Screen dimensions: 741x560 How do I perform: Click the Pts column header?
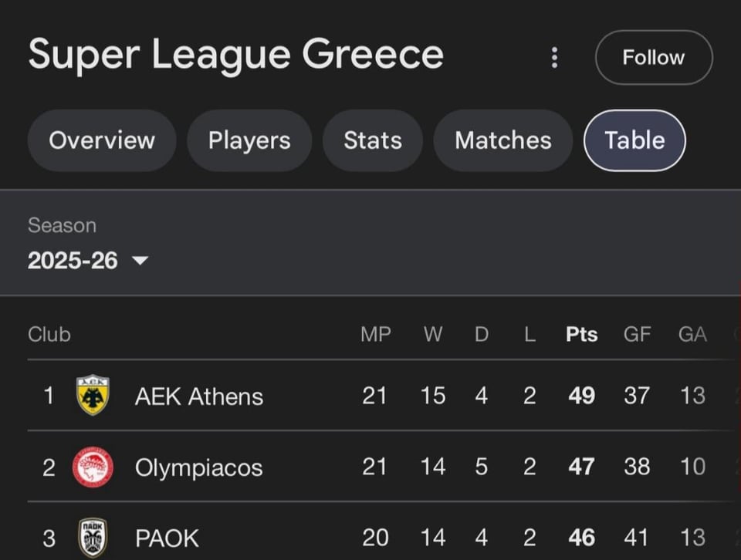[x=581, y=335]
